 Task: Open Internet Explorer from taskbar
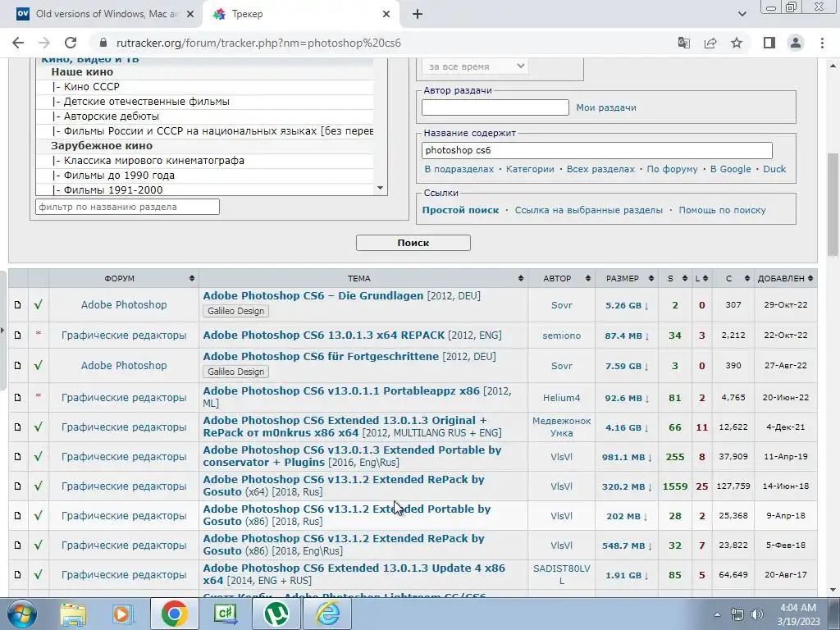click(x=327, y=614)
